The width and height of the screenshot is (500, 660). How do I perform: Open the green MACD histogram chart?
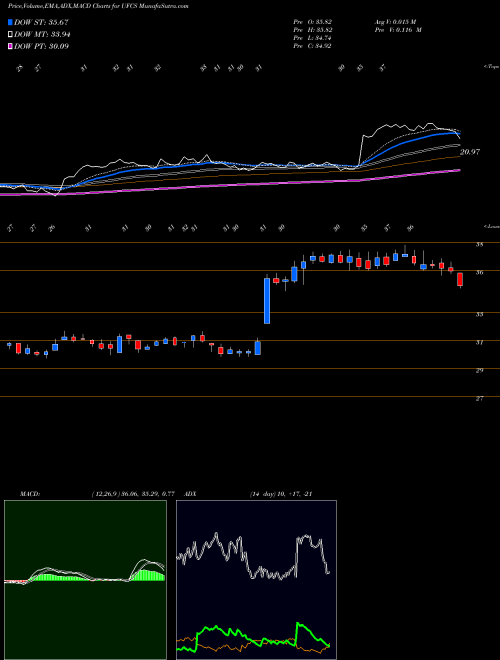[x=85, y=580]
